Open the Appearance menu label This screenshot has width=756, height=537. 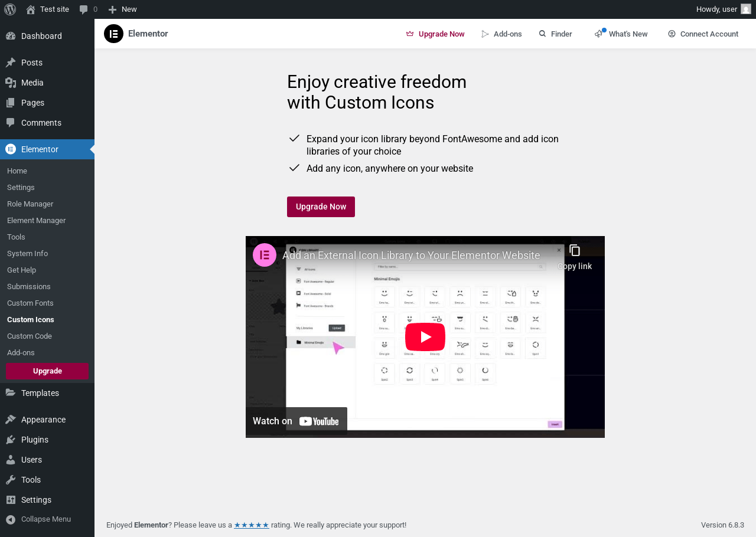coord(43,420)
